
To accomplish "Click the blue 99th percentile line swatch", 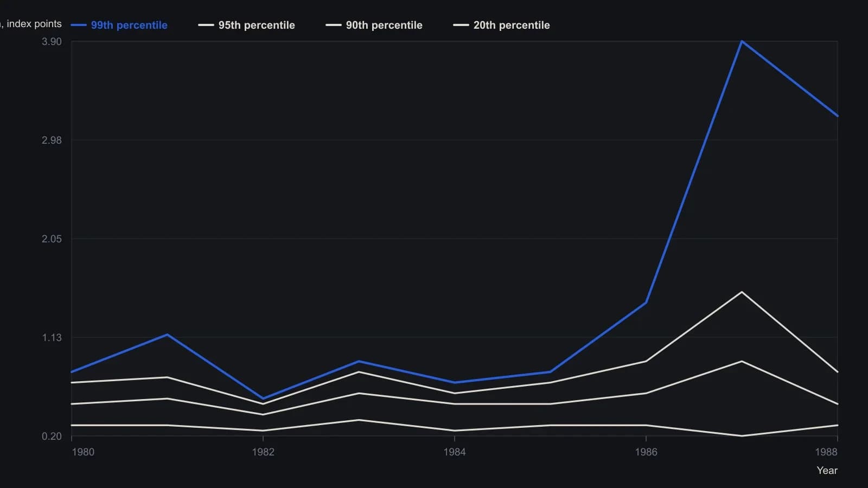I will pyautogui.click(x=79, y=25).
